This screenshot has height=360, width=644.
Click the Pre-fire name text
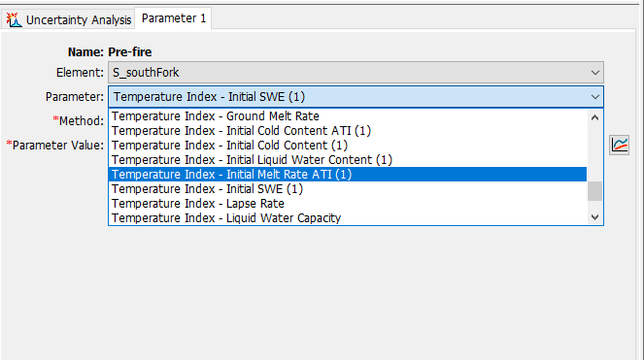[130, 52]
